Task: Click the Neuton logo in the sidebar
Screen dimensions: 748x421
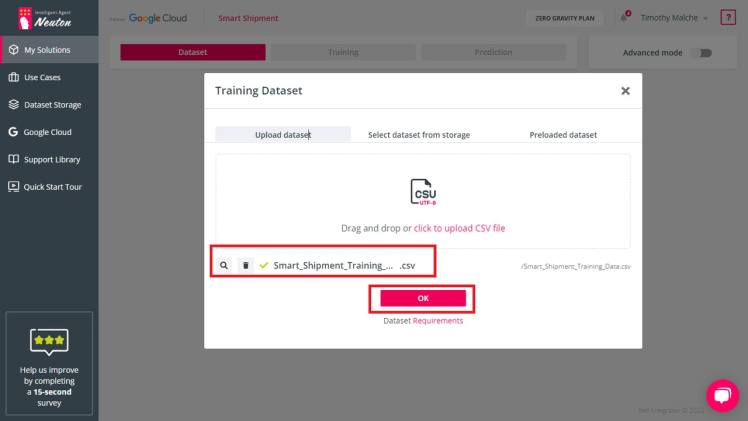Action: coord(45,18)
